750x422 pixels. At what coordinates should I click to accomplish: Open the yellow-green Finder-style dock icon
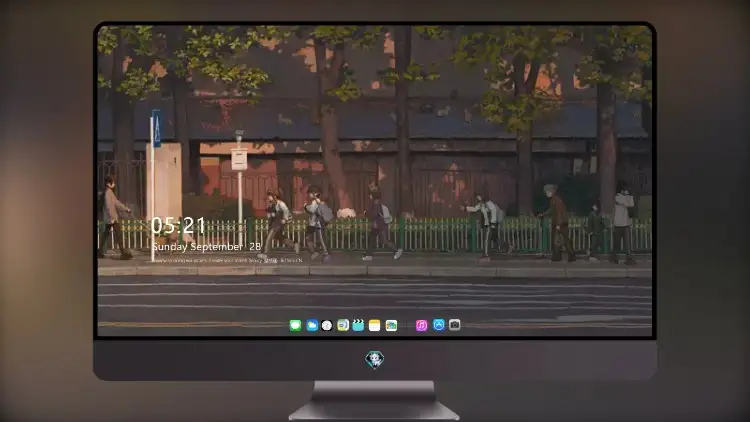(x=343, y=326)
